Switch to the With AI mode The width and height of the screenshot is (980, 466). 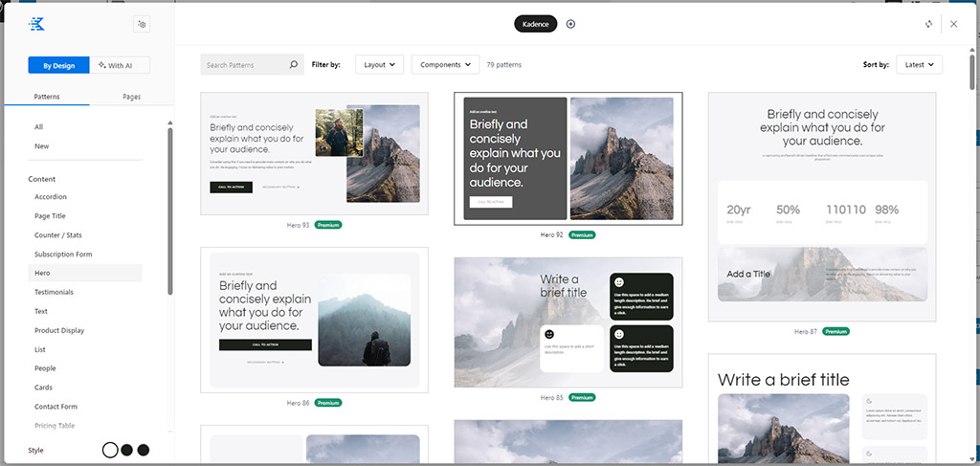[120, 65]
